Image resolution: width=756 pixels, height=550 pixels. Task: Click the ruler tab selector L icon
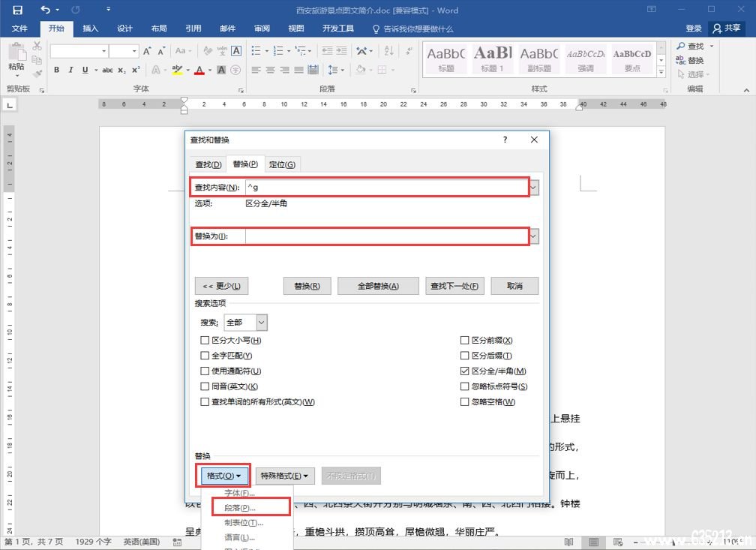click(10, 105)
